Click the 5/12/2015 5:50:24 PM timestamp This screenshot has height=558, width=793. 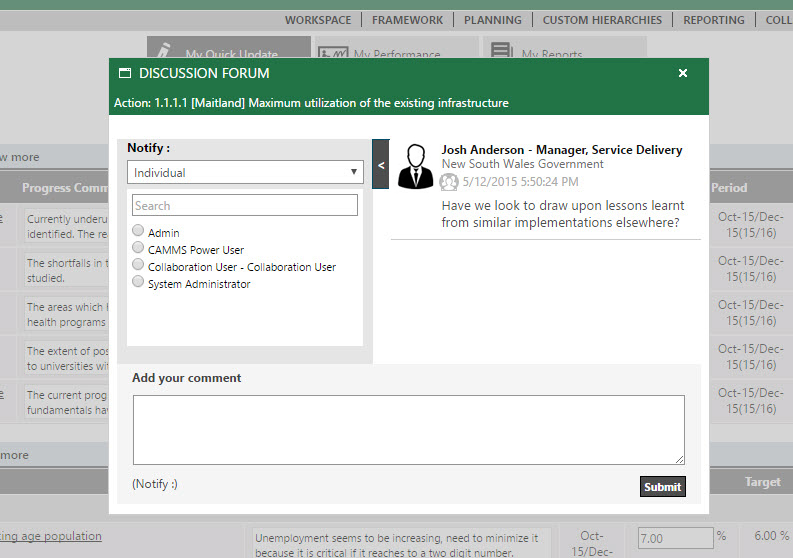(520, 182)
